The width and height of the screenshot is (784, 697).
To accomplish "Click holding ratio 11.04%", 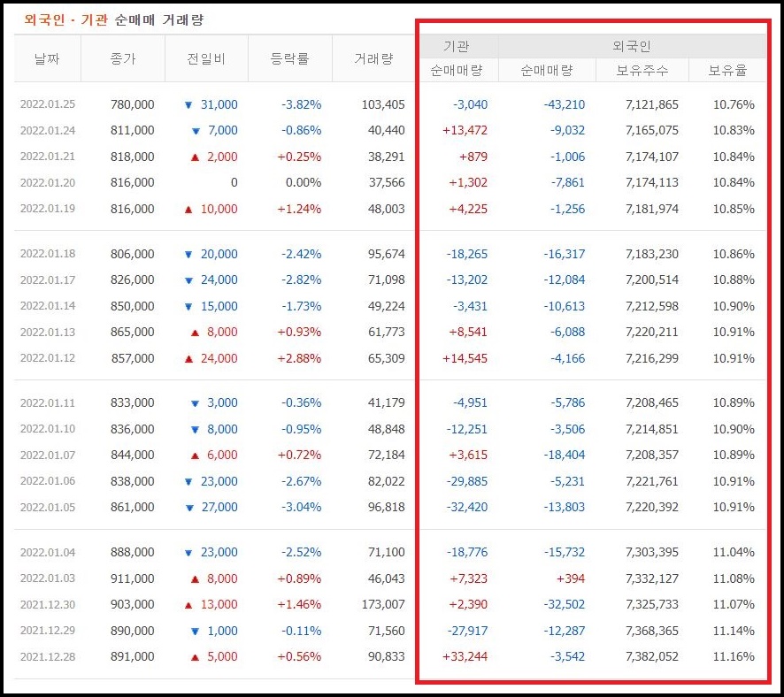I will [x=734, y=552].
